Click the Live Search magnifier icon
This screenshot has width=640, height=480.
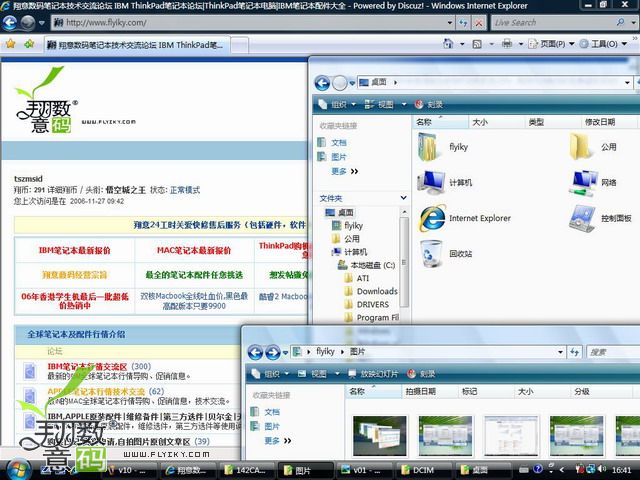tap(620, 22)
